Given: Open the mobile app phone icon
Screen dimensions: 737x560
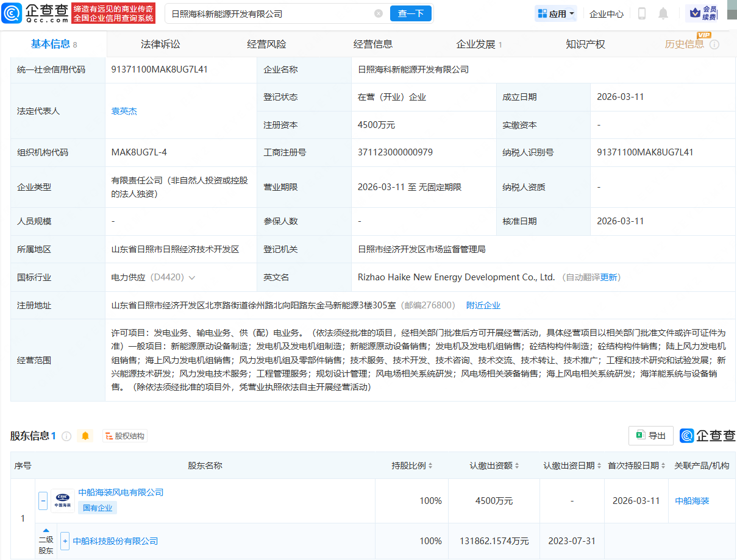Looking at the screenshot, I should click(641, 13).
